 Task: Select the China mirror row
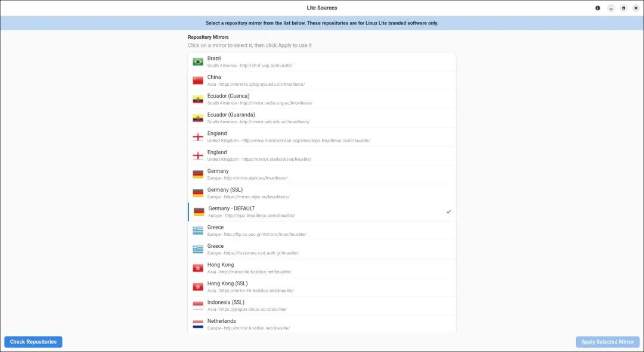click(x=322, y=80)
